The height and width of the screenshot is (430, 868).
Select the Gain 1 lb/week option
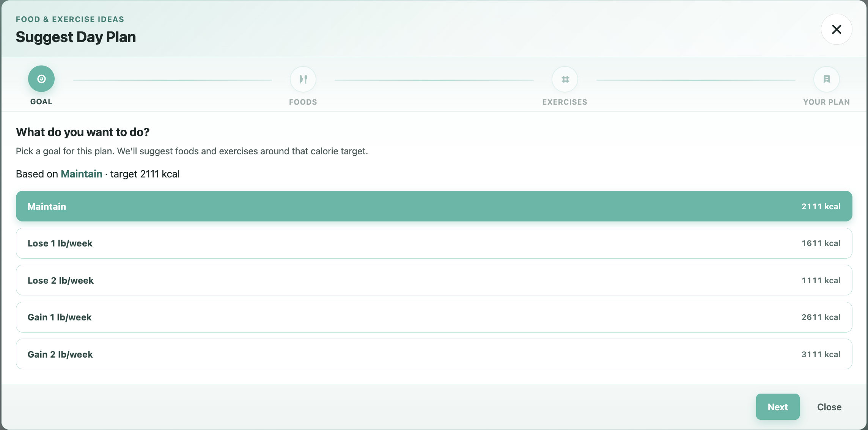pos(434,317)
